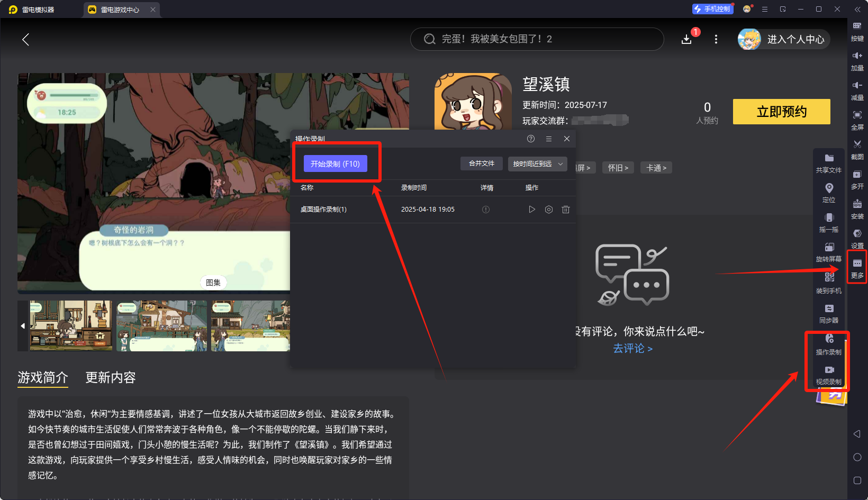Click the 去评论 link
Screen dimensions: 868x500
click(x=632, y=348)
